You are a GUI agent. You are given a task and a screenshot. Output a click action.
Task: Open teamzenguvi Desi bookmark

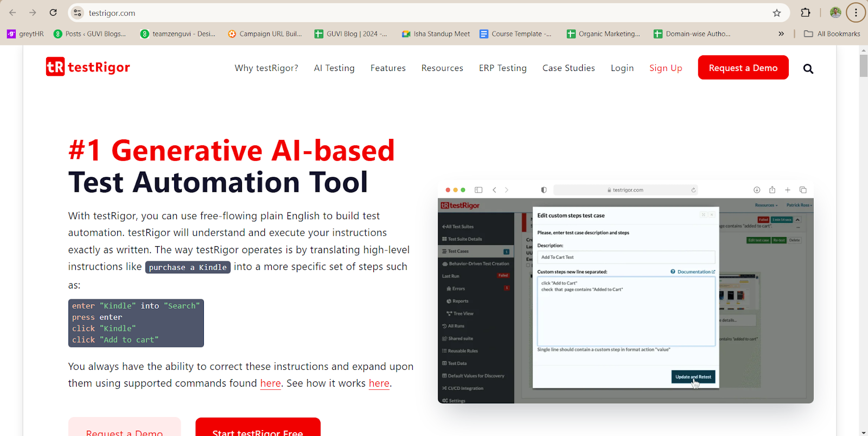pos(178,34)
